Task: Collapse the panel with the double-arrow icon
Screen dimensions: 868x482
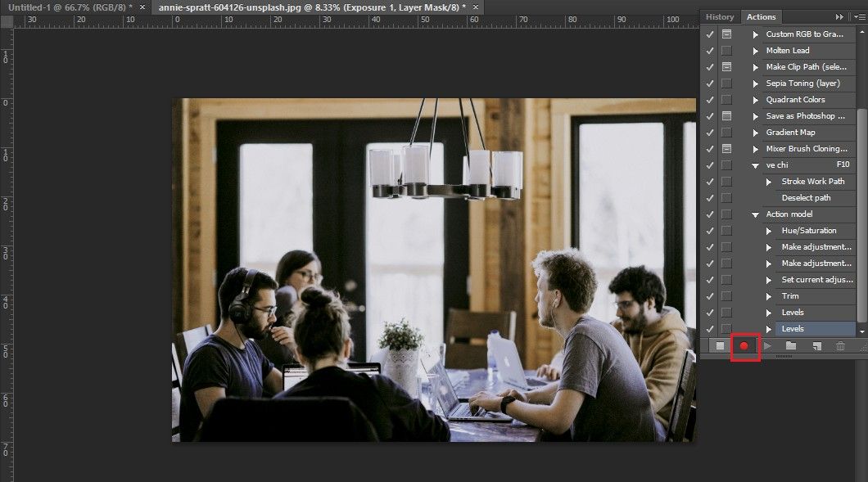Action: (x=839, y=16)
